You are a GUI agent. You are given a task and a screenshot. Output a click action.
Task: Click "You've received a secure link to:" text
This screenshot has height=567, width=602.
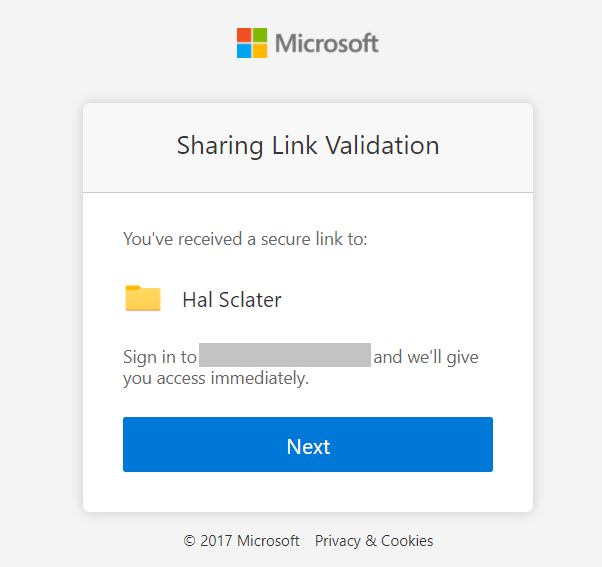(245, 239)
